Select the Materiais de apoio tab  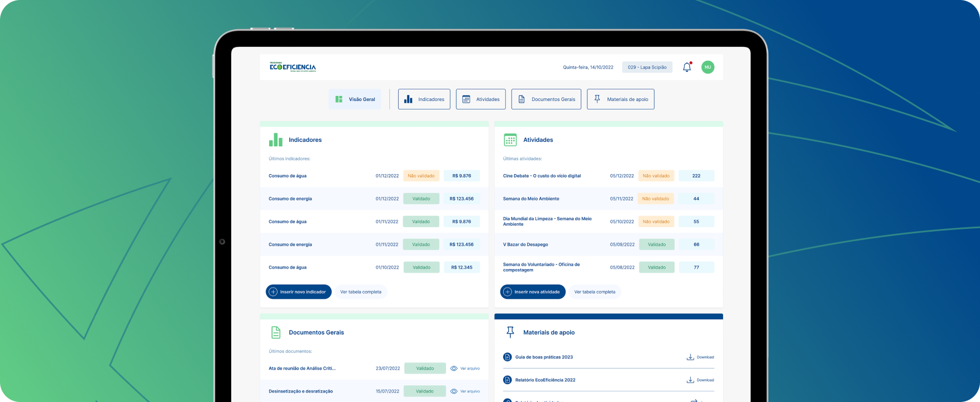click(620, 99)
